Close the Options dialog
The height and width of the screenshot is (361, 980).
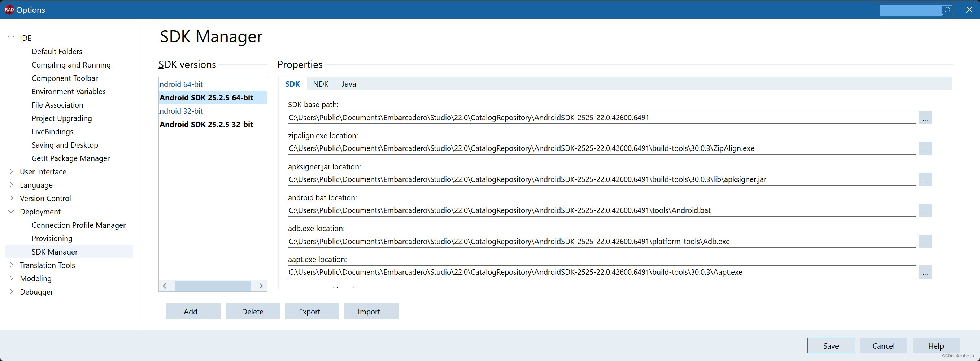coord(969,9)
